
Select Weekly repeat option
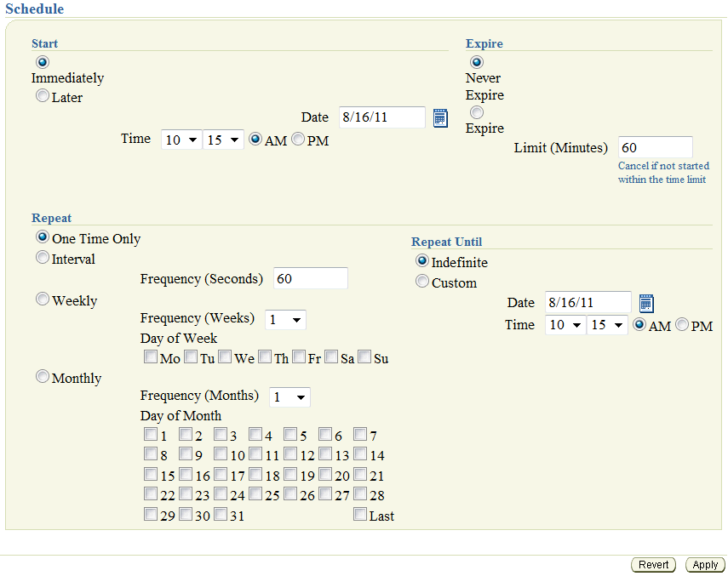(x=43, y=299)
